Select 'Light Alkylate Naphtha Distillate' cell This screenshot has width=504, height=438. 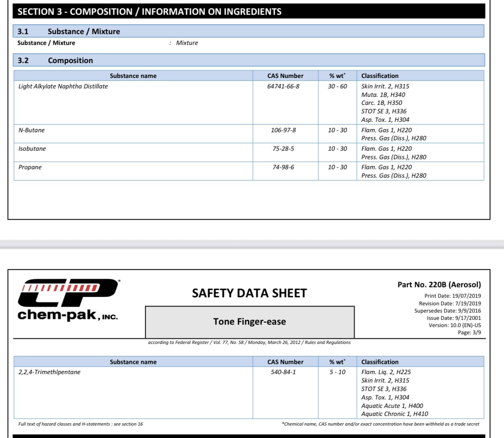pos(63,86)
